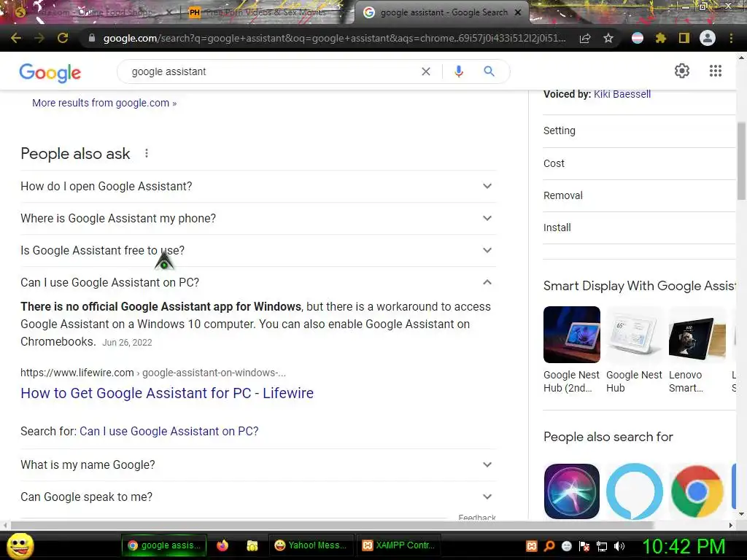Expand the Cost row in knowledge panel

pos(639,163)
